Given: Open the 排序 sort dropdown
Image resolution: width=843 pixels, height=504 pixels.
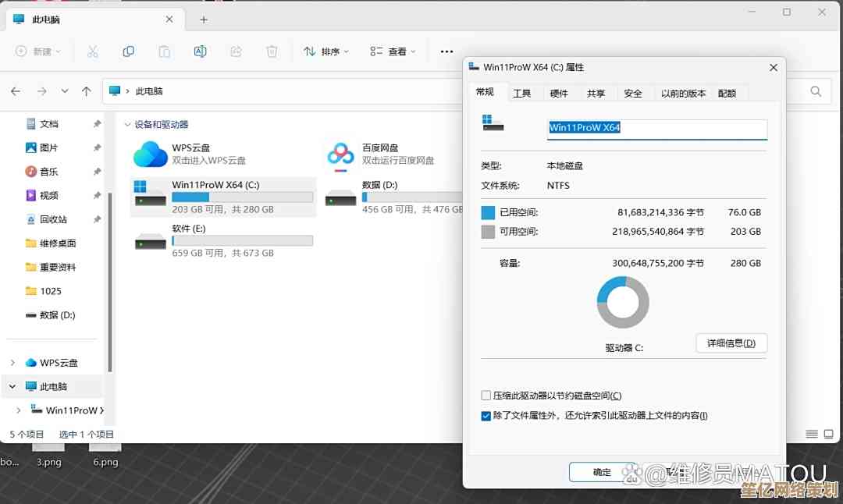Looking at the screenshot, I should pos(326,51).
